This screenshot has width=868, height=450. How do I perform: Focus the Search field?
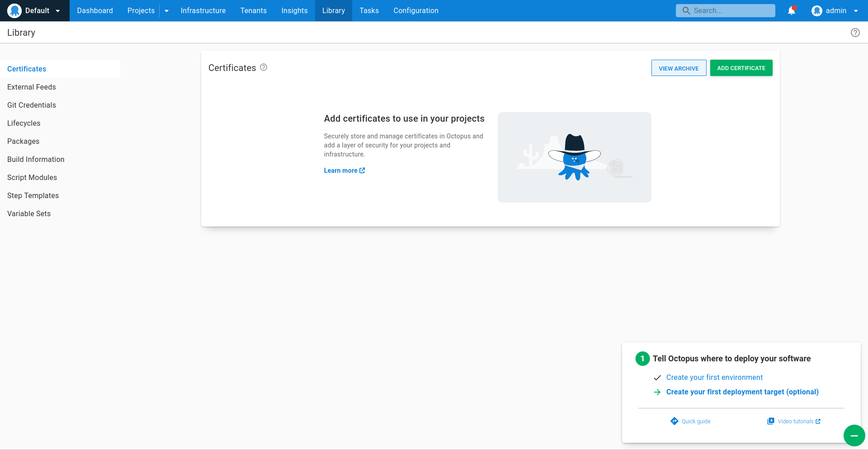[x=725, y=10]
